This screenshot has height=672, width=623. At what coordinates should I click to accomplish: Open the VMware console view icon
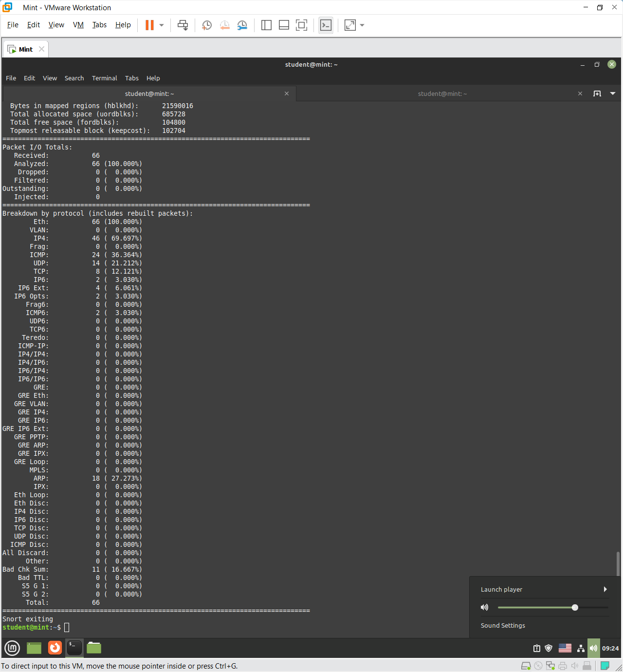(326, 25)
